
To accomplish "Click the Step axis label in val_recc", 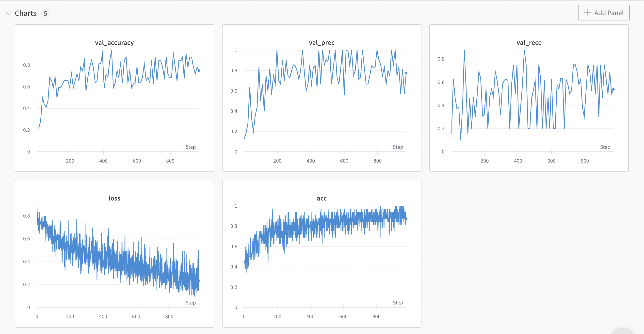I will [605, 147].
